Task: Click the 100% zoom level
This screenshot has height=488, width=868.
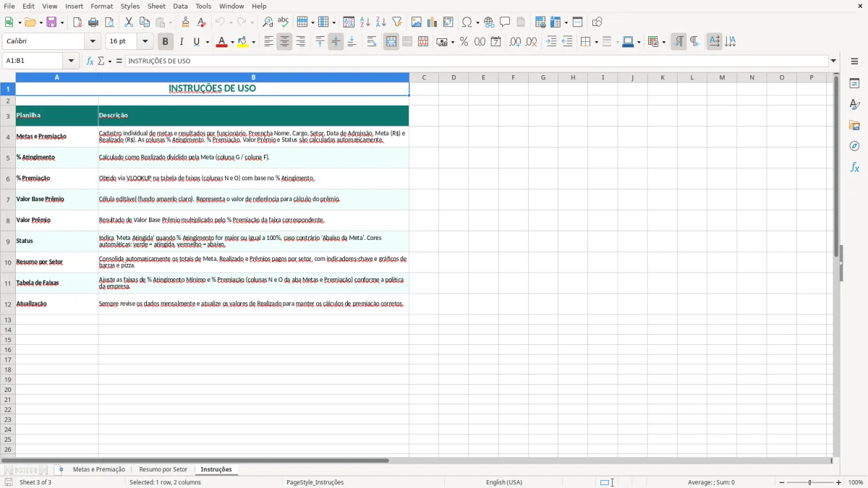Action: tap(856, 482)
